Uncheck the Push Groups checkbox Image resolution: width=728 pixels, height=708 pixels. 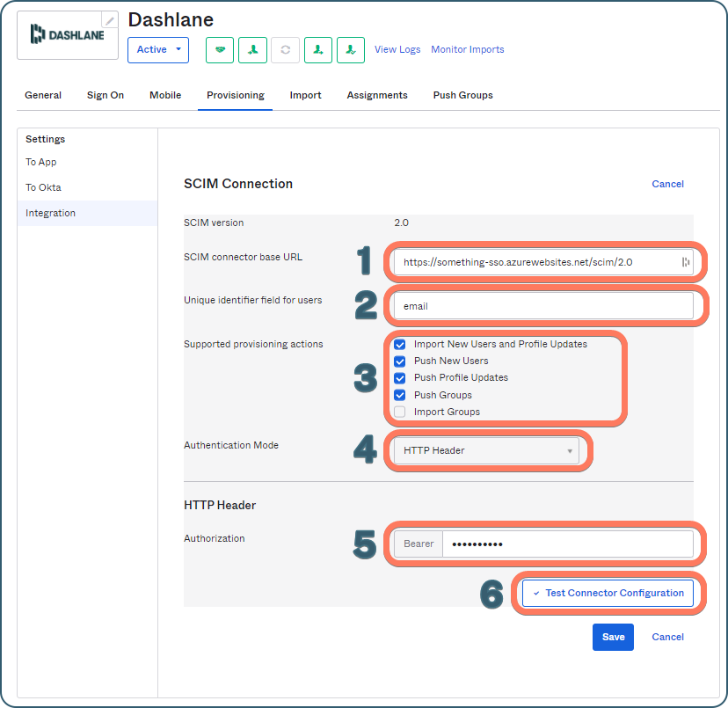(400, 395)
